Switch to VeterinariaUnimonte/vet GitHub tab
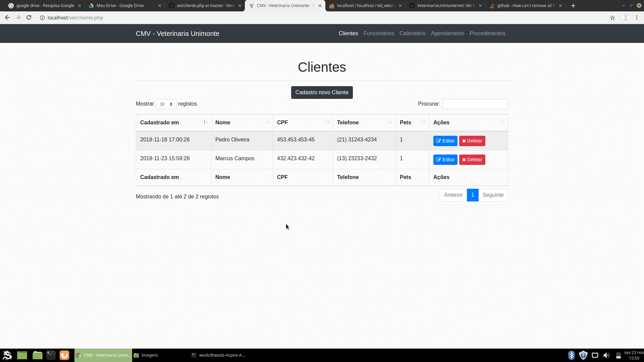The image size is (644, 362). click(x=446, y=6)
